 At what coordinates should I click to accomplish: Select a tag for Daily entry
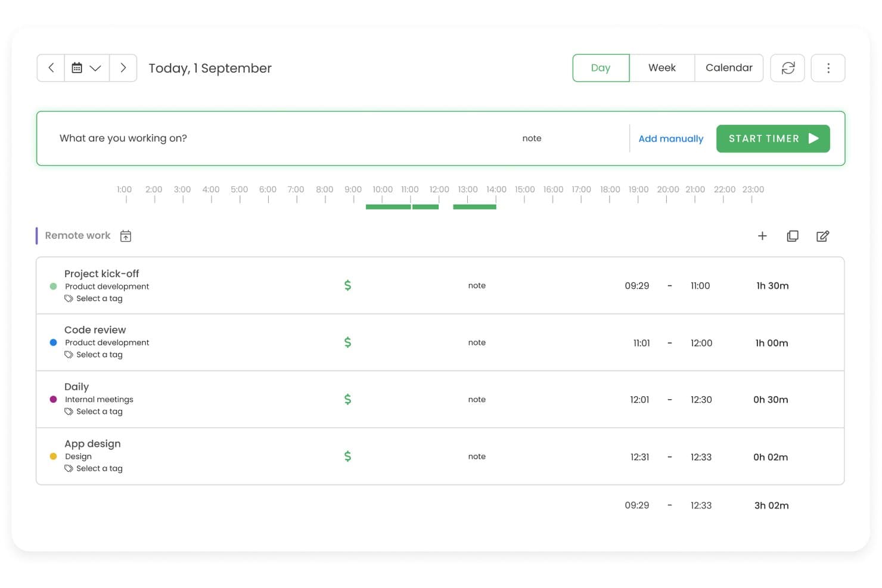coord(94,412)
